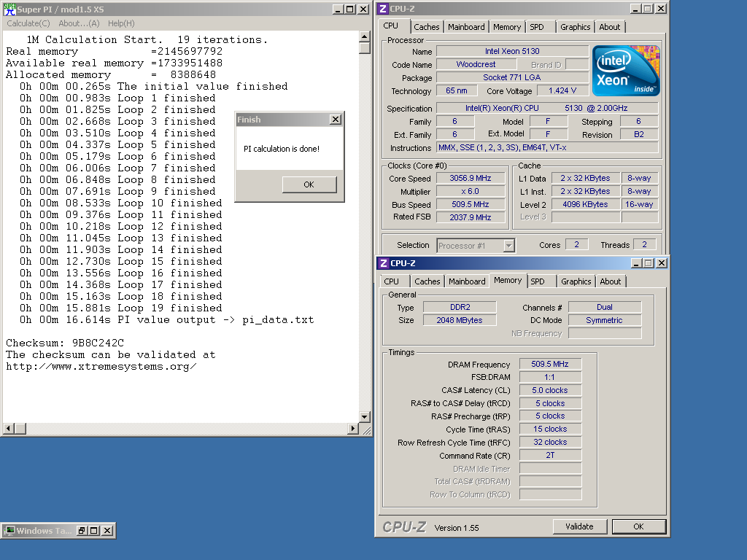Click the Super PI vertical scrollbar down arrow
Image resolution: width=747 pixels, height=560 pixels.
(365, 416)
